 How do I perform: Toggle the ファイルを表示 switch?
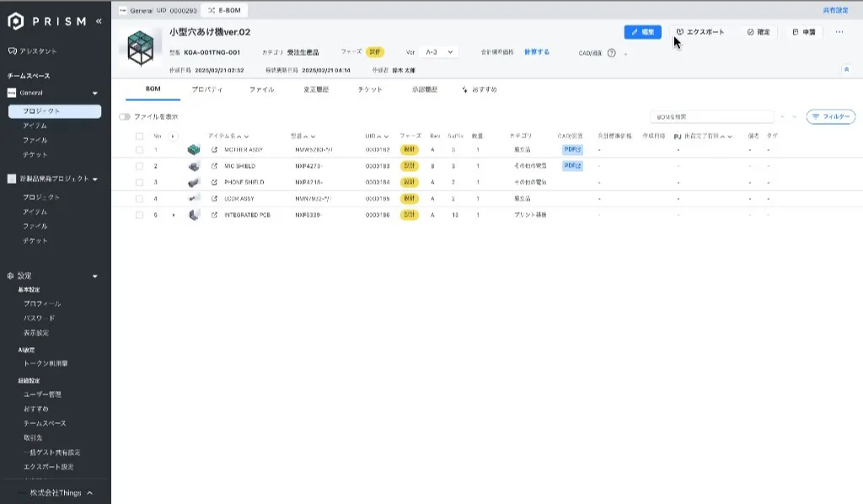[x=125, y=117]
